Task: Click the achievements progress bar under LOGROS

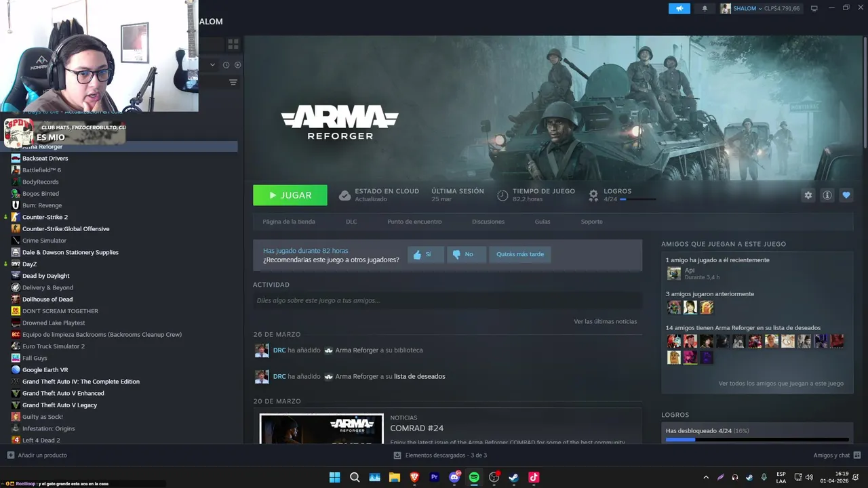Action: (757, 440)
